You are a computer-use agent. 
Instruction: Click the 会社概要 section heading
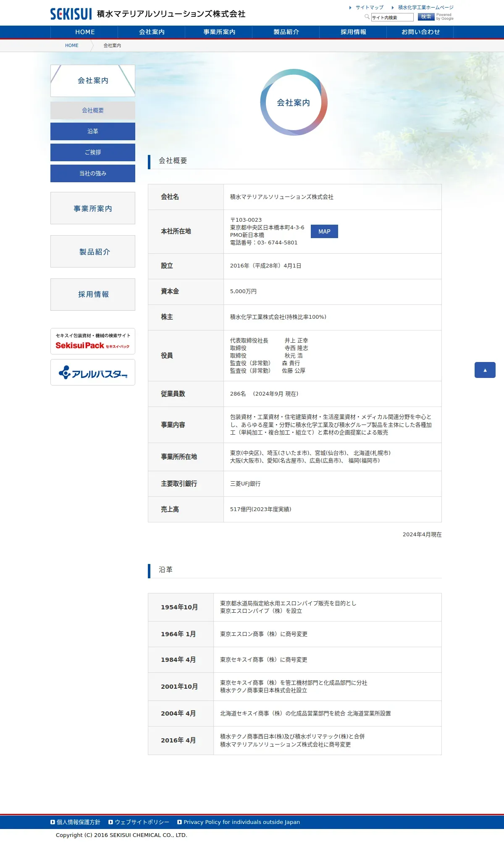point(173,160)
